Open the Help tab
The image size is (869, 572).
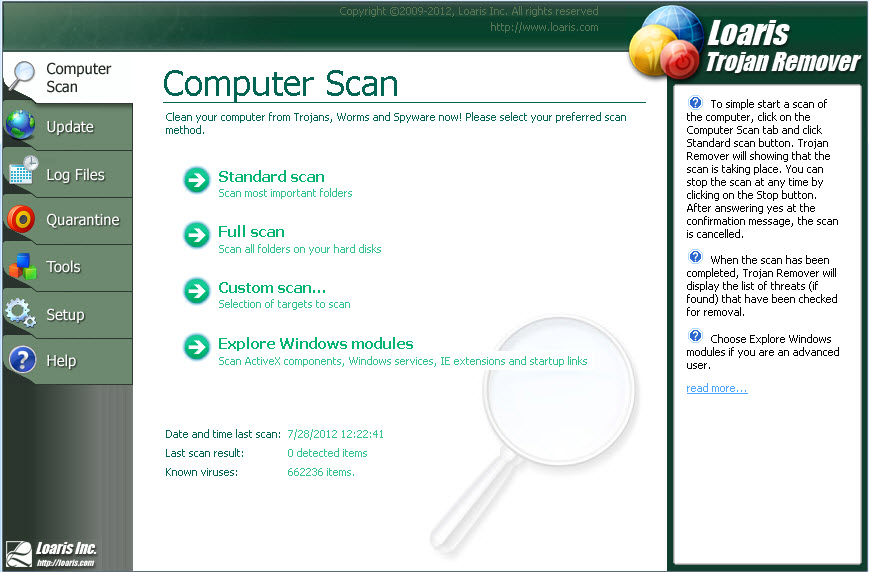point(68,361)
